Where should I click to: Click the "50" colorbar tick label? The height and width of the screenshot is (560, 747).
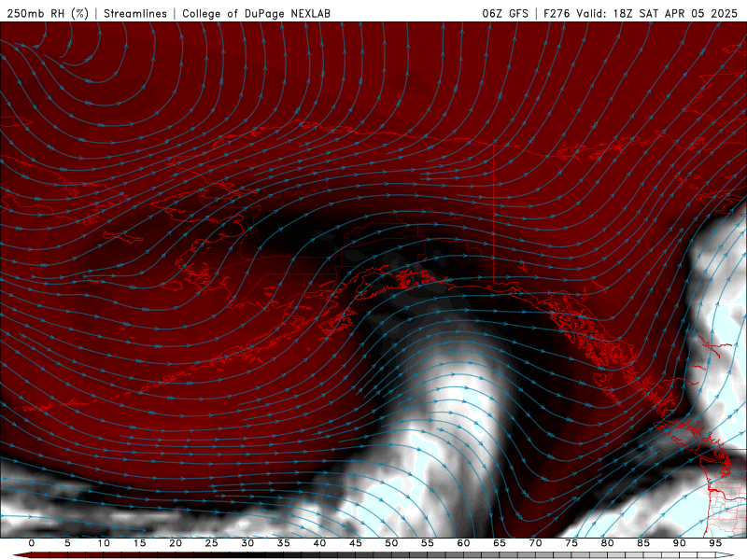pos(391,543)
